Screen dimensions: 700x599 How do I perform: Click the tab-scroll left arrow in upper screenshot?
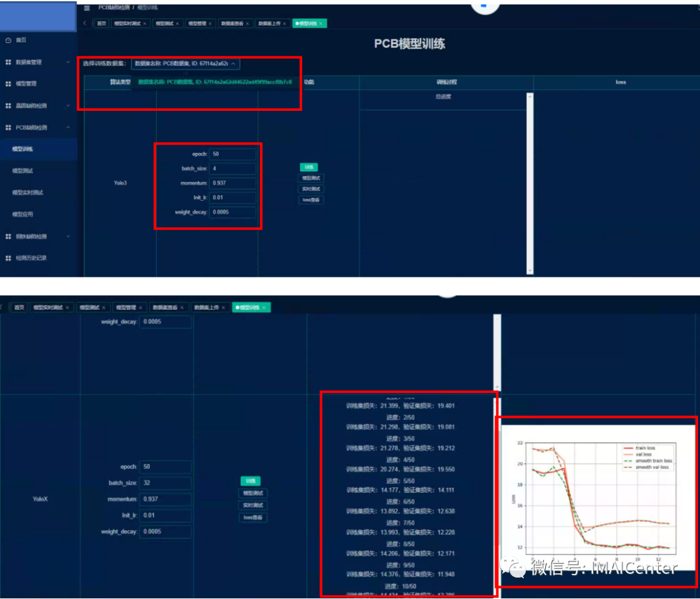(x=85, y=23)
